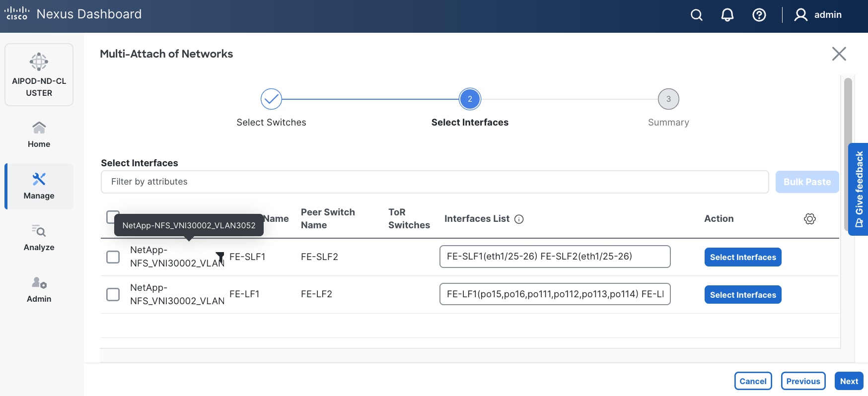Screen dimensions: 868x396
Task: Click network name in FE-LF1 row
Action: [x=177, y=294]
